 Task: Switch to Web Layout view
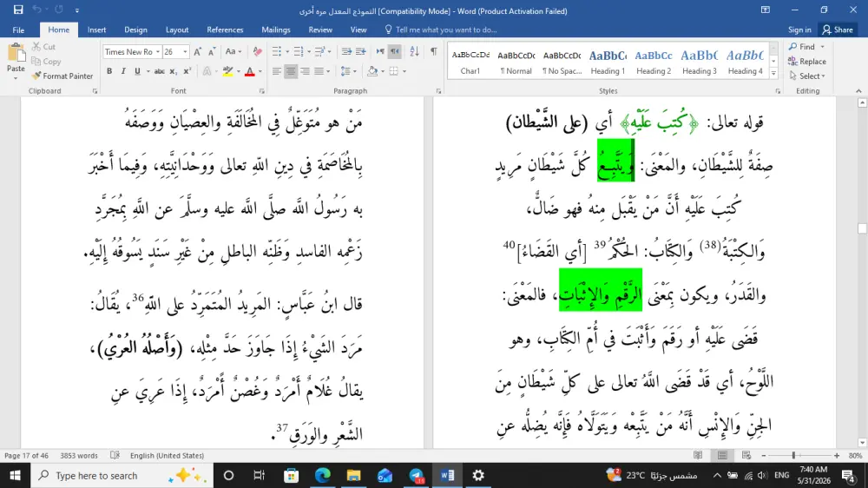(x=746, y=455)
